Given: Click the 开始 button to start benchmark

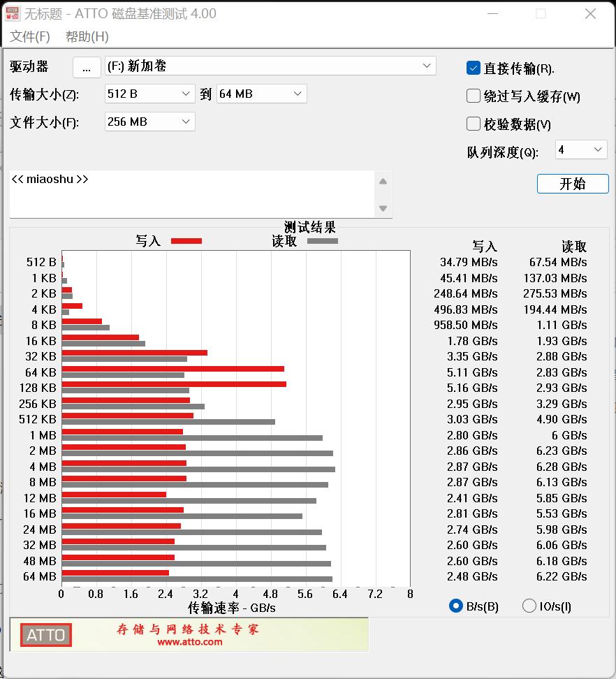Looking at the screenshot, I should click(572, 183).
